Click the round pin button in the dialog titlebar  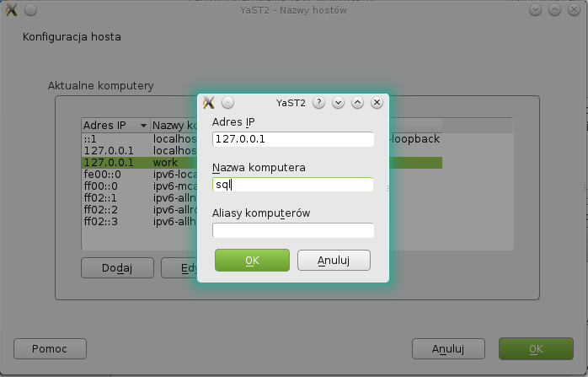[x=227, y=103]
